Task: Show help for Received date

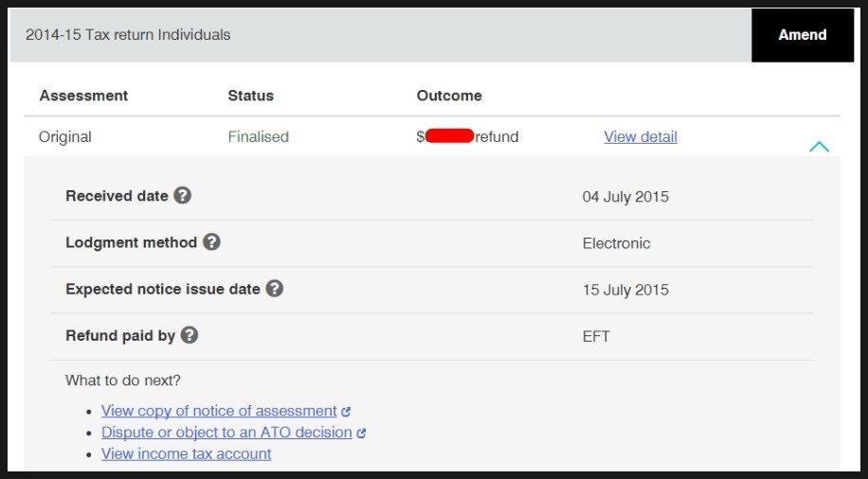Action: pyautogui.click(x=182, y=195)
